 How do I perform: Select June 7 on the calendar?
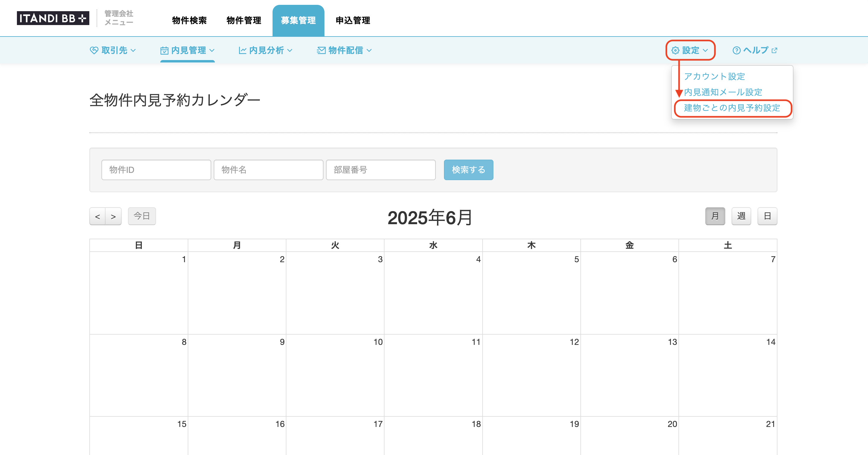[728, 293]
